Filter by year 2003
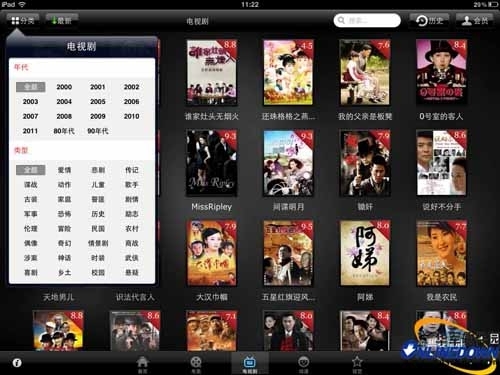This screenshot has width=500, height=375. pos(30,102)
